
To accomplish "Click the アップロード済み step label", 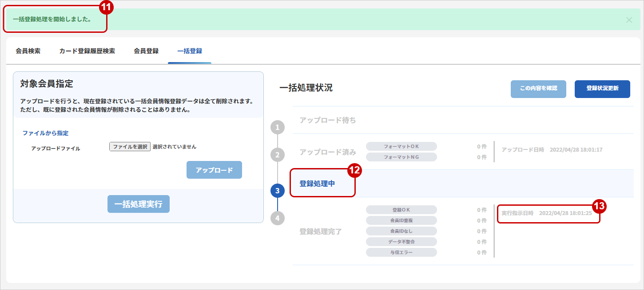I will click(x=328, y=152).
